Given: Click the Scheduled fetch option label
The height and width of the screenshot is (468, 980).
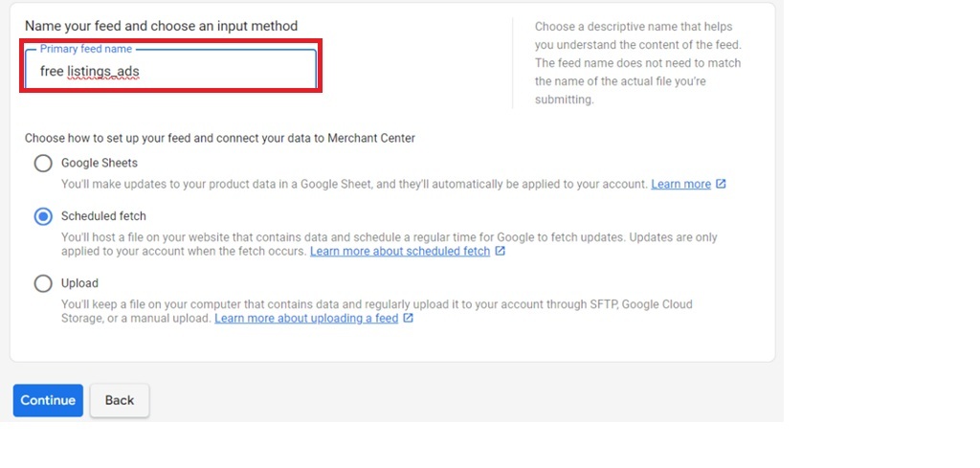Looking at the screenshot, I should tap(103, 216).
